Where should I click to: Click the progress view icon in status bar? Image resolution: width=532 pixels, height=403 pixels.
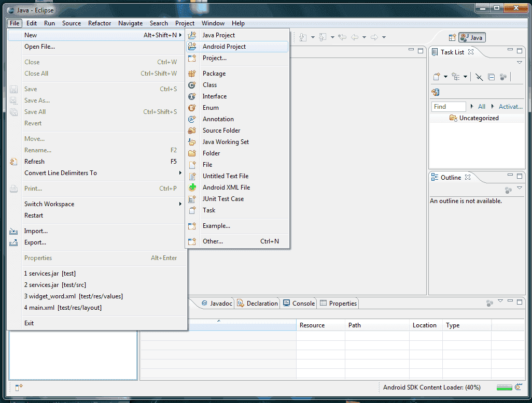click(518, 387)
